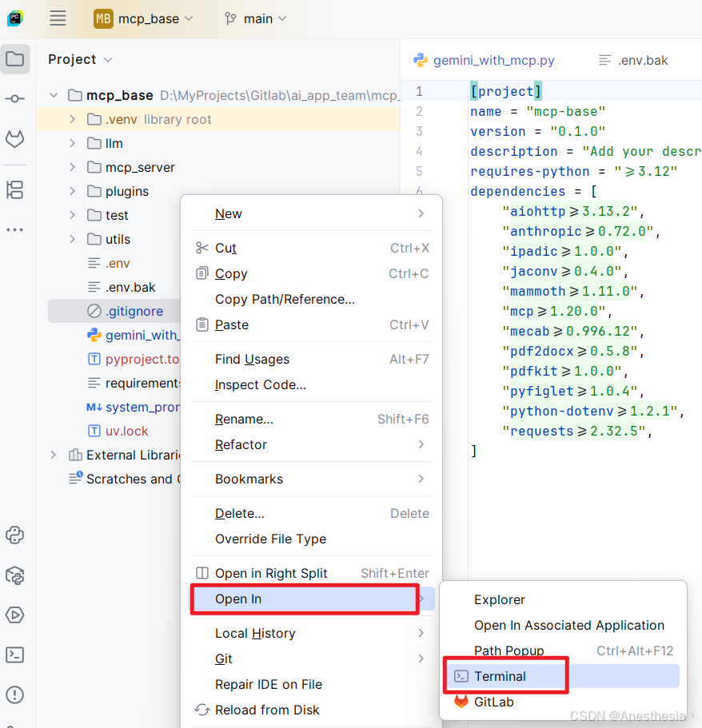The width and height of the screenshot is (702, 728).
Task: Click the reload icon beside Reload from Disk
Action: (202, 710)
